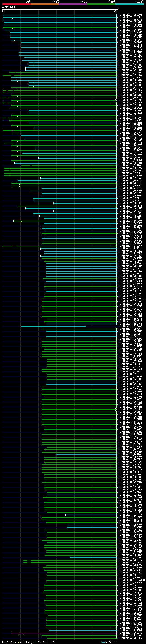The image size is (146, 644).
Task: Select hit label UniRef100_B6UDN1
Action: pos(131,85)
